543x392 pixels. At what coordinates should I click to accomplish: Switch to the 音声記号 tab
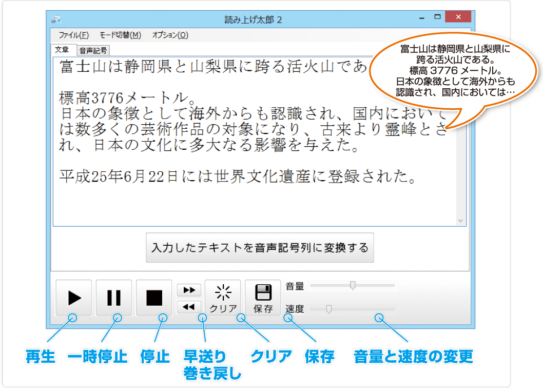pos(93,51)
